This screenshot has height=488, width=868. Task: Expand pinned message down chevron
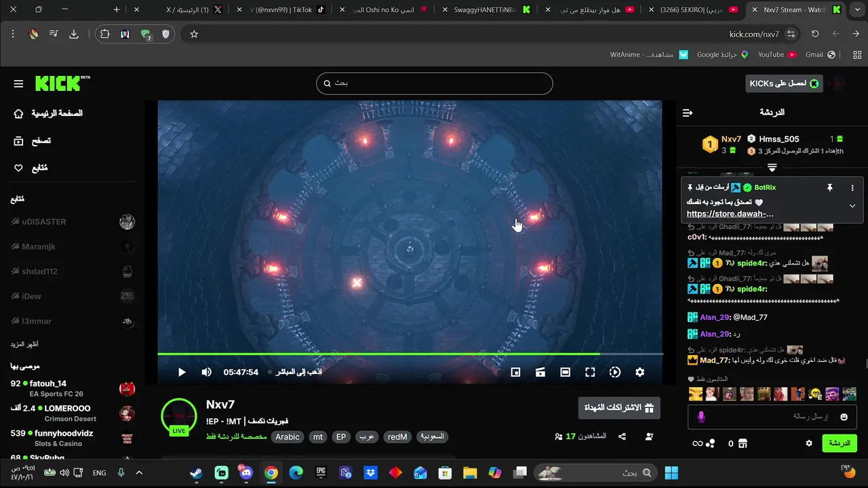pos(852,206)
